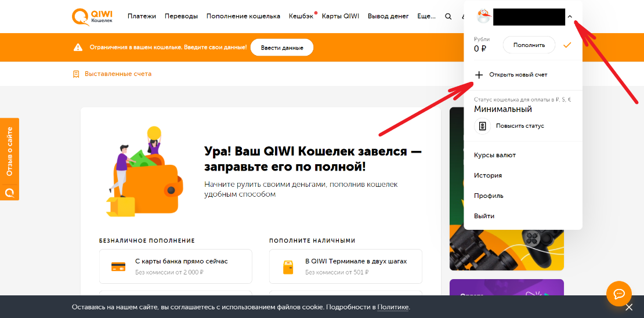Click Без комиссии от 2 000 ₽ text
The image size is (644, 318).
[169, 272]
